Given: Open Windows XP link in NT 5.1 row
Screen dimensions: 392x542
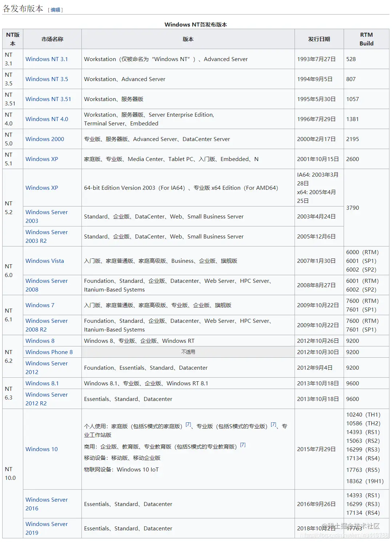Looking at the screenshot, I should pos(42,159).
